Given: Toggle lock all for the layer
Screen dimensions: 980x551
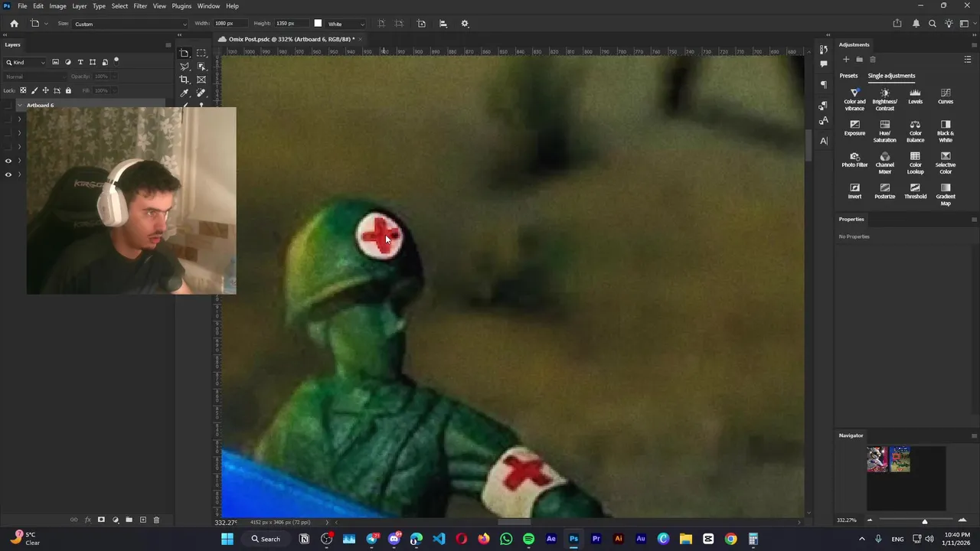Looking at the screenshot, I should click(68, 90).
